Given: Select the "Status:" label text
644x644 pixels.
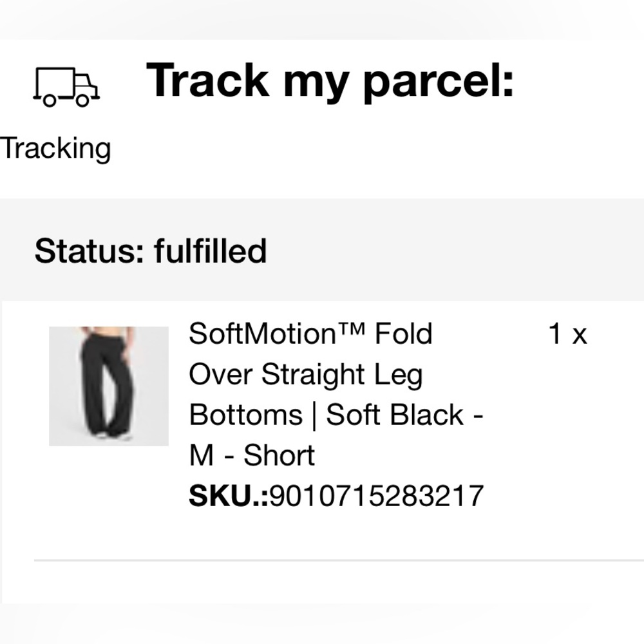Looking at the screenshot, I should coord(89,251).
